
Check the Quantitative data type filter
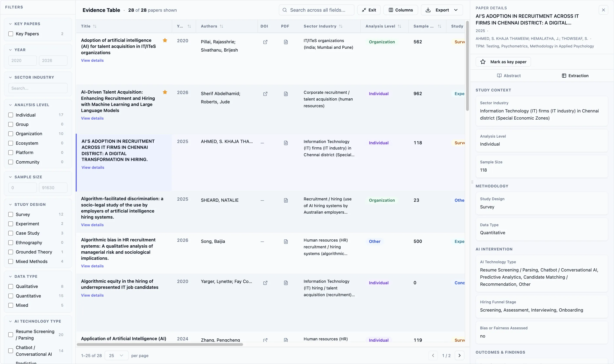[11, 296]
